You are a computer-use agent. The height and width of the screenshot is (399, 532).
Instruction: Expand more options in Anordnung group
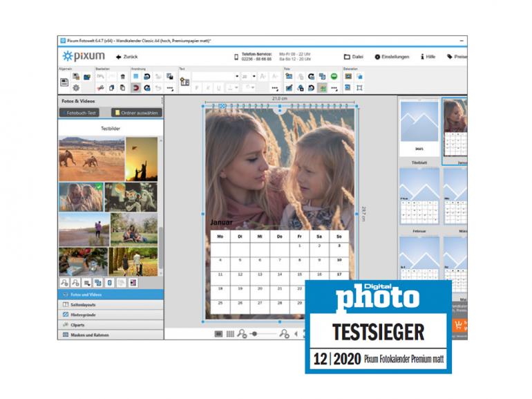[170, 89]
